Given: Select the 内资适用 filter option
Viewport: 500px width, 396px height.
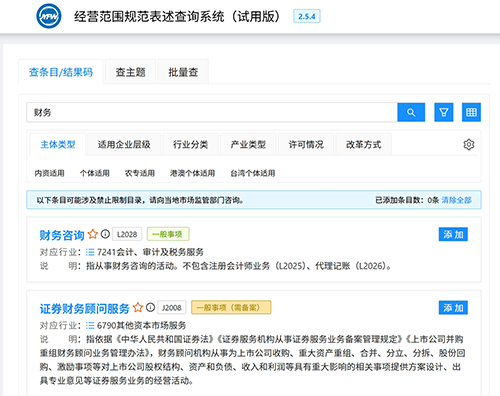Looking at the screenshot, I should point(49,173).
